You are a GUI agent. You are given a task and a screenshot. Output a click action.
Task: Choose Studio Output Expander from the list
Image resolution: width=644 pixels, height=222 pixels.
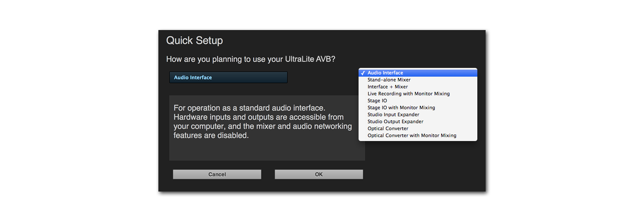pos(395,122)
